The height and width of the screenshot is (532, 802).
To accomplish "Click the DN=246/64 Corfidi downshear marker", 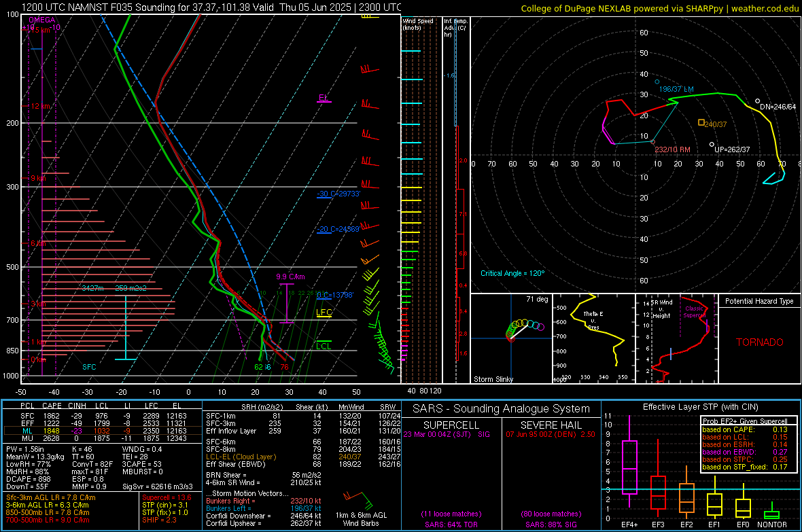I will 758,101.
